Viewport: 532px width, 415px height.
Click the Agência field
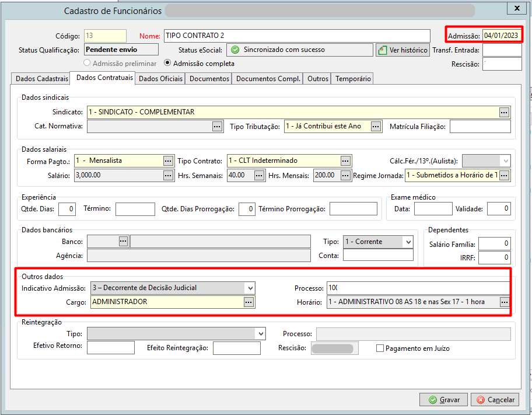199,256
